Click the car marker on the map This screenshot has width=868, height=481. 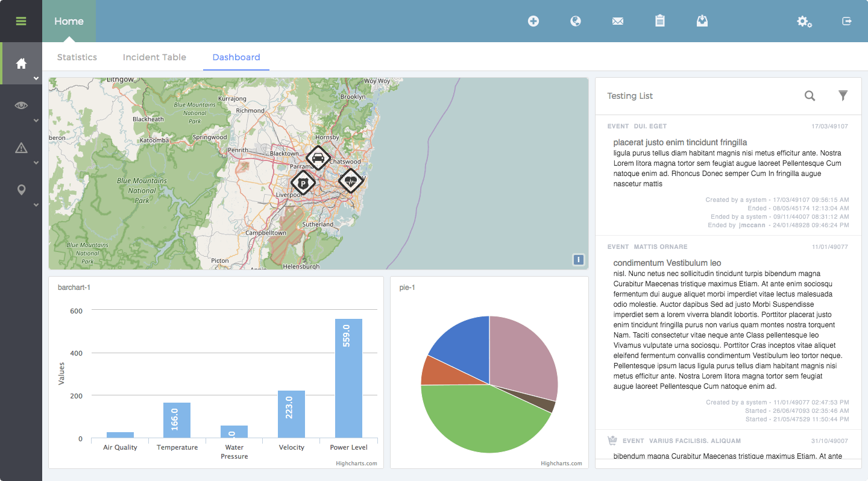pos(318,158)
